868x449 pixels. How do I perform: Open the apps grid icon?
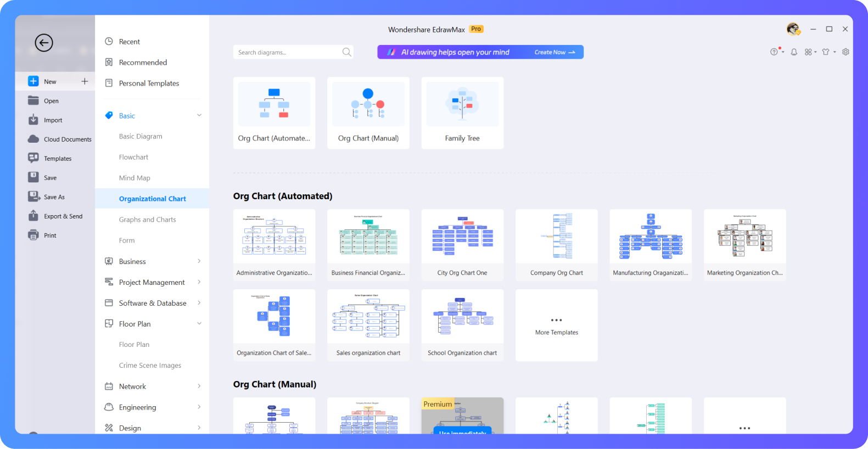pos(808,52)
